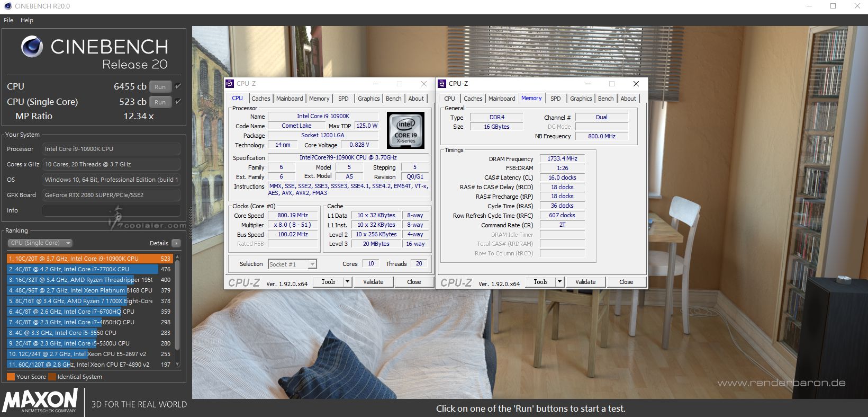Screen dimensions: 868x417
Task: Select ranking entry Xeon CPU E7-4890 v2
Action: click(x=90, y=365)
